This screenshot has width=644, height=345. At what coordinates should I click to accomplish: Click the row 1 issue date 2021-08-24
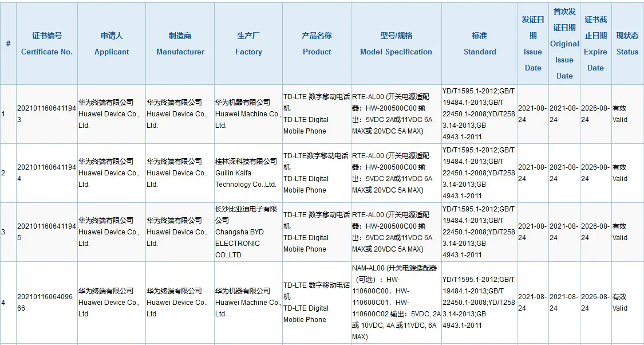pos(533,114)
